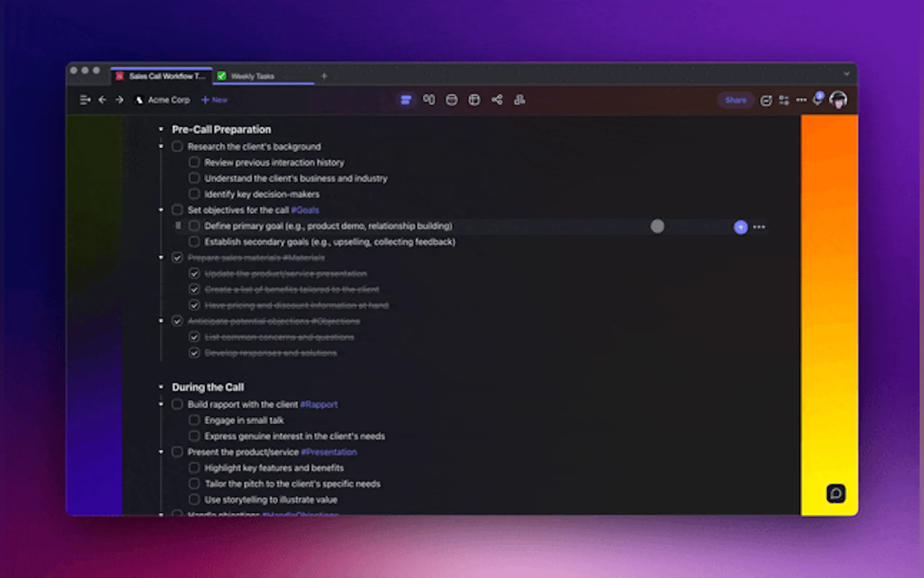The image size is (924, 578).
Task: Open the tabs list chevron
Action: [847, 74]
